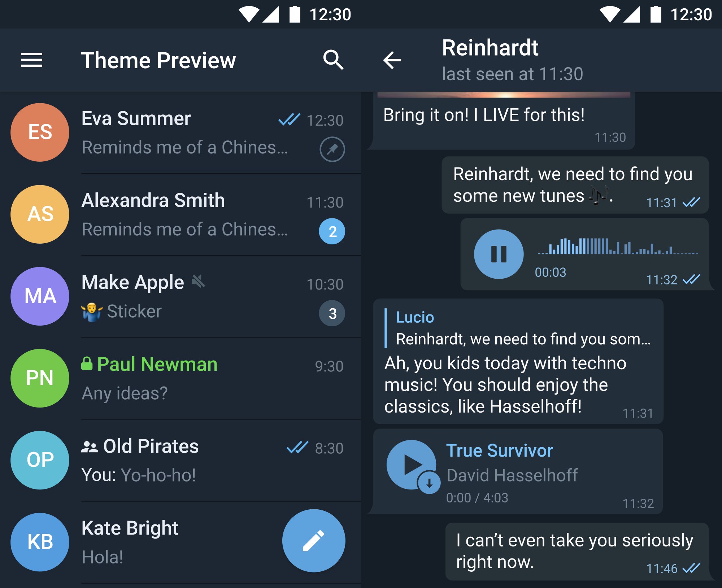Click the download arrow on True Survivor
Screen dimensions: 722x588
click(x=429, y=483)
